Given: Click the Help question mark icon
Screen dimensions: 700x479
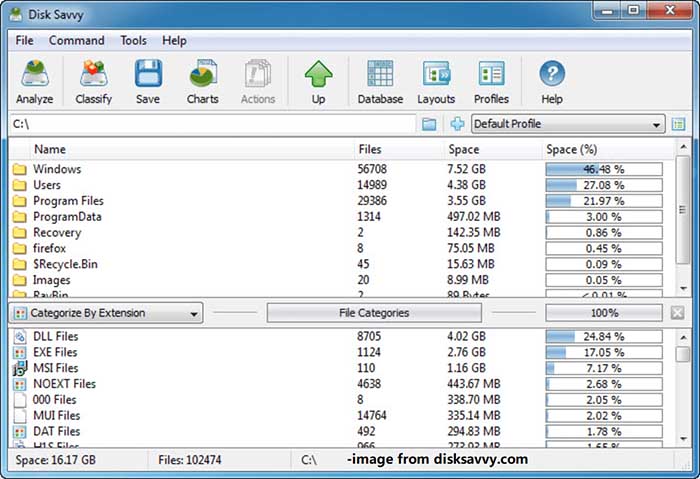Looking at the screenshot, I should coord(552,73).
